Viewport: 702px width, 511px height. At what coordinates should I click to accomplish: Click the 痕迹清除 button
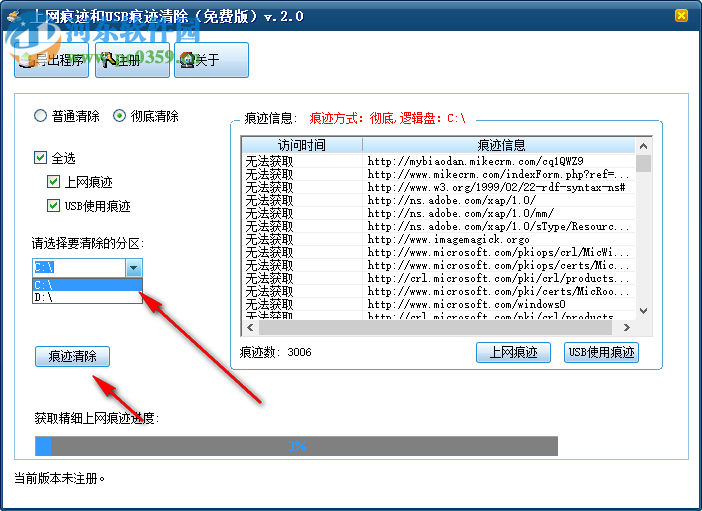[72, 356]
